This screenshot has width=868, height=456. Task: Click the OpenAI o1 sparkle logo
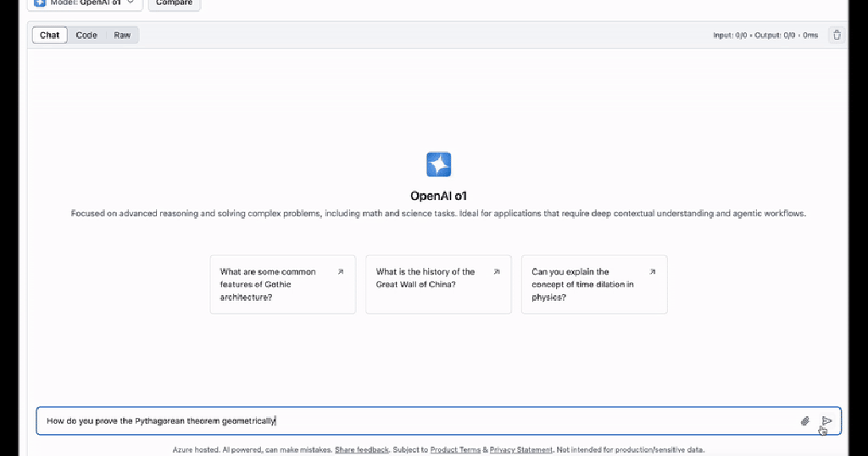point(438,164)
